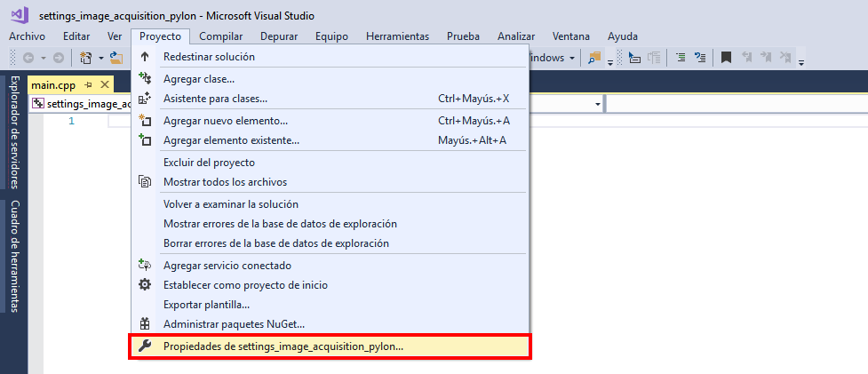This screenshot has width=868, height=374.
Task: Click the Asistente para clases icon
Action: tap(145, 99)
